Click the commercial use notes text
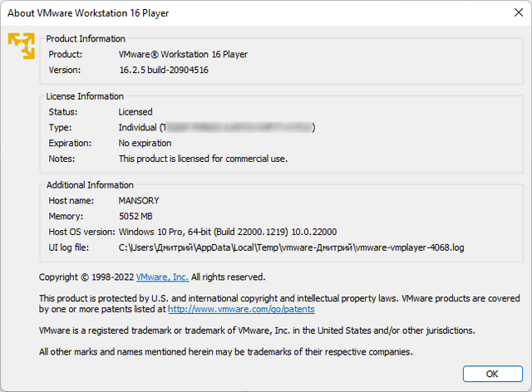The image size is (532, 392). point(203,158)
